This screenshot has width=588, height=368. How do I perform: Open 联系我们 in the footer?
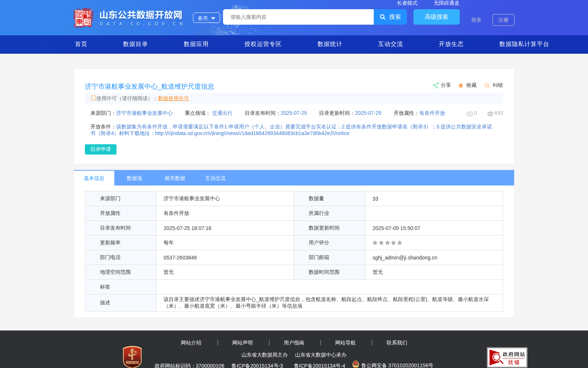[397, 343]
